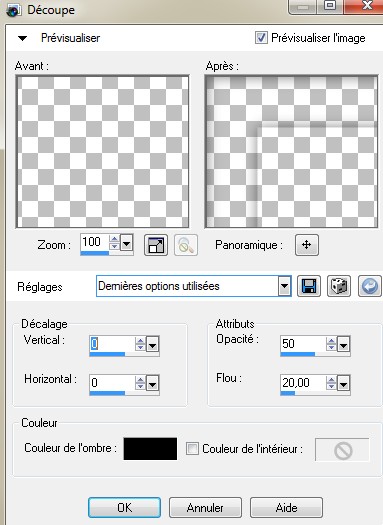
Task: Click the Zoom spinner arrows
Action: pyautogui.click(x=114, y=243)
